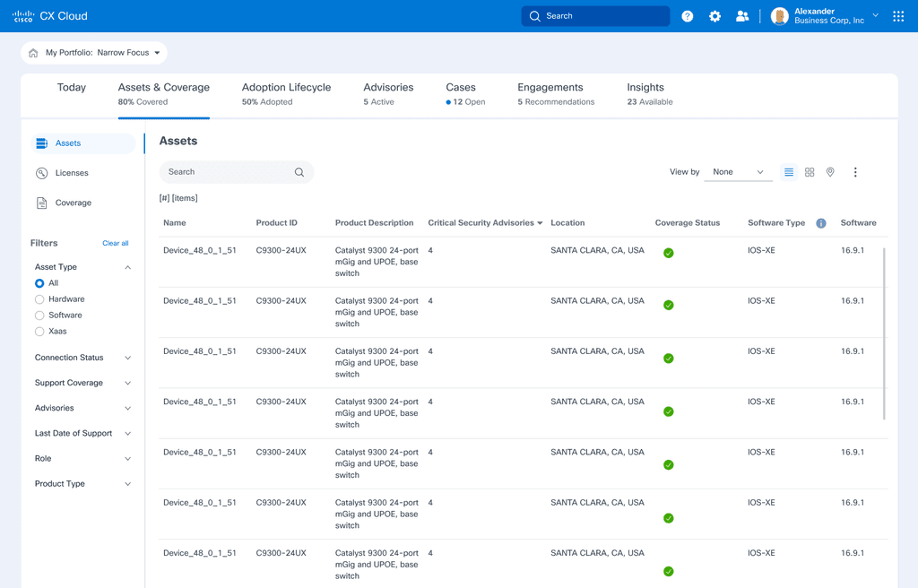Select the Software asset type radio
This screenshot has width=918, height=588.
39,316
